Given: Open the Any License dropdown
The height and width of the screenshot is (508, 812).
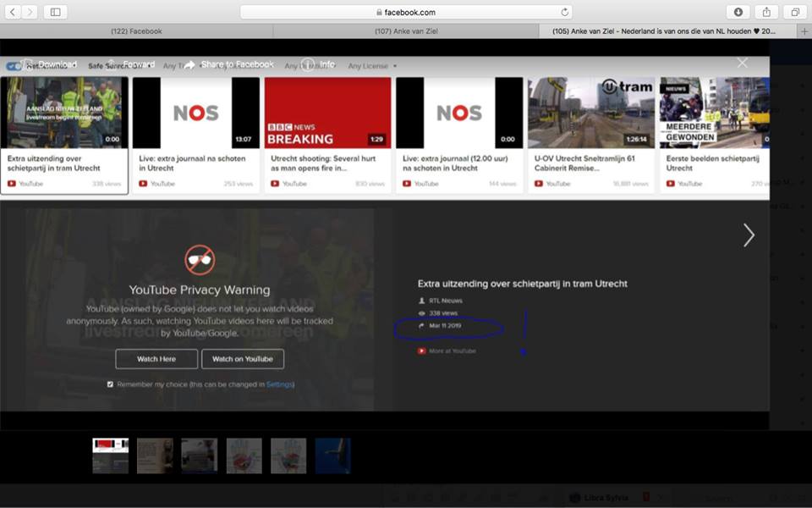Looking at the screenshot, I should click(x=372, y=66).
